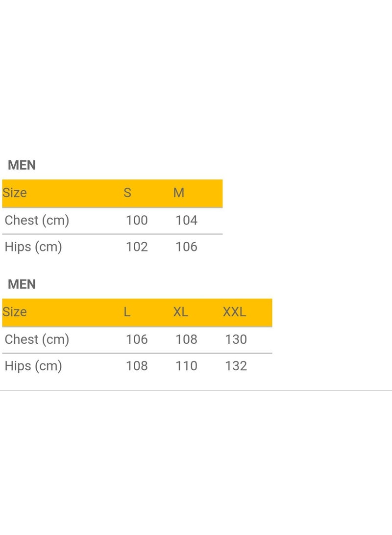Click the hips value 132 for size XXL

click(x=236, y=366)
